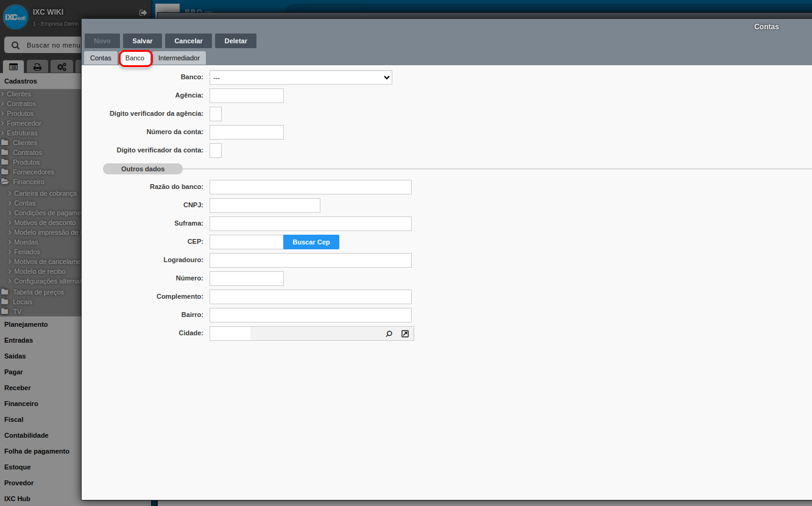The image size is (812, 506).
Task: Switch to the Contas tab
Action: [101, 58]
